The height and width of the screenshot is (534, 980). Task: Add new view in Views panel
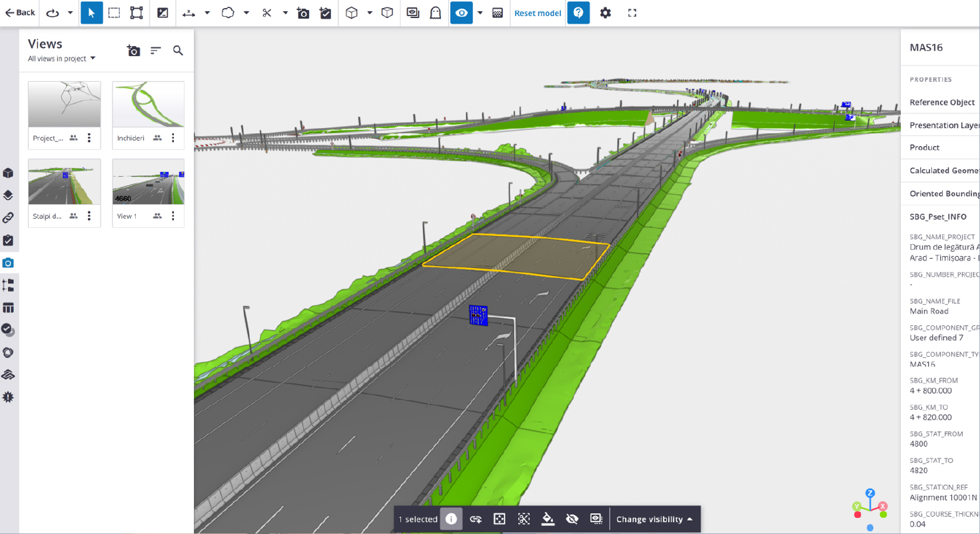tap(134, 51)
